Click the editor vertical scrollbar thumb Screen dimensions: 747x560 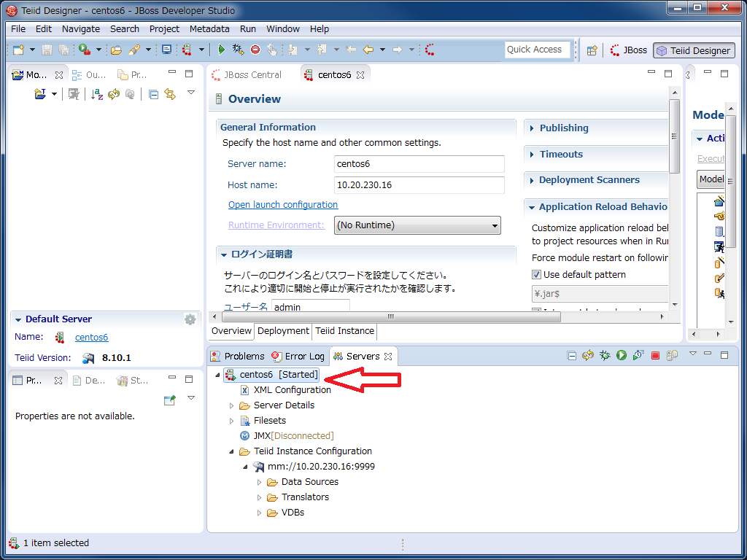(675, 136)
